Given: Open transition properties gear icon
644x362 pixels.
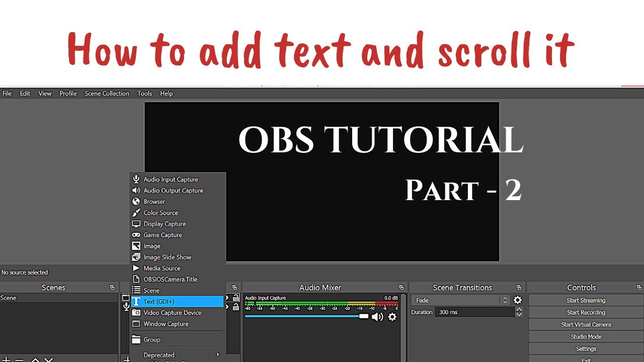Looking at the screenshot, I should (x=518, y=300).
